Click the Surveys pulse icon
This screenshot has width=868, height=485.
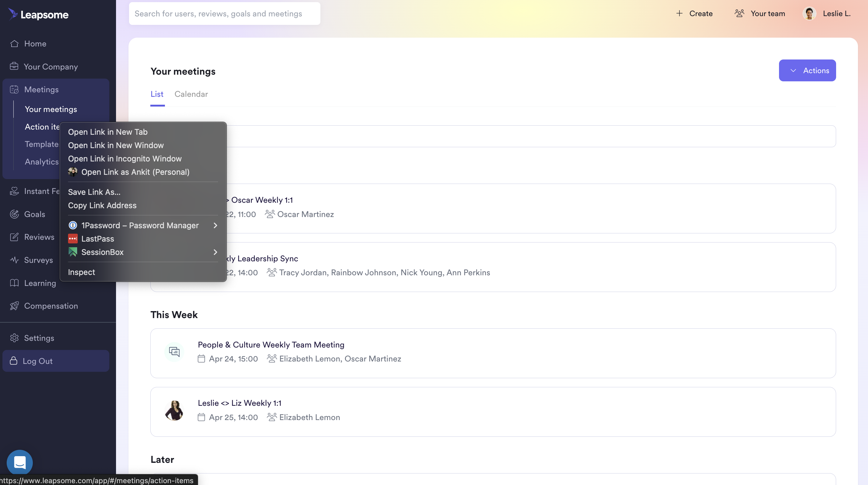click(x=14, y=260)
